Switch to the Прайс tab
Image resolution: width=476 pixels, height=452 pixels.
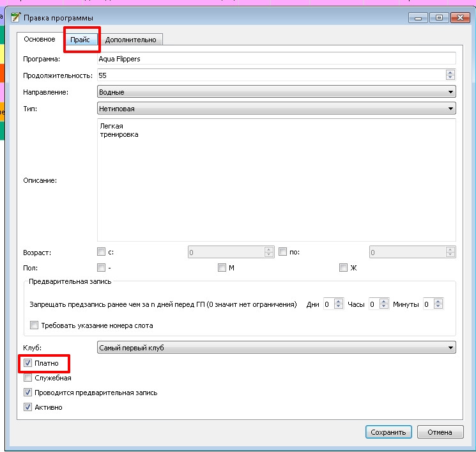pos(80,40)
